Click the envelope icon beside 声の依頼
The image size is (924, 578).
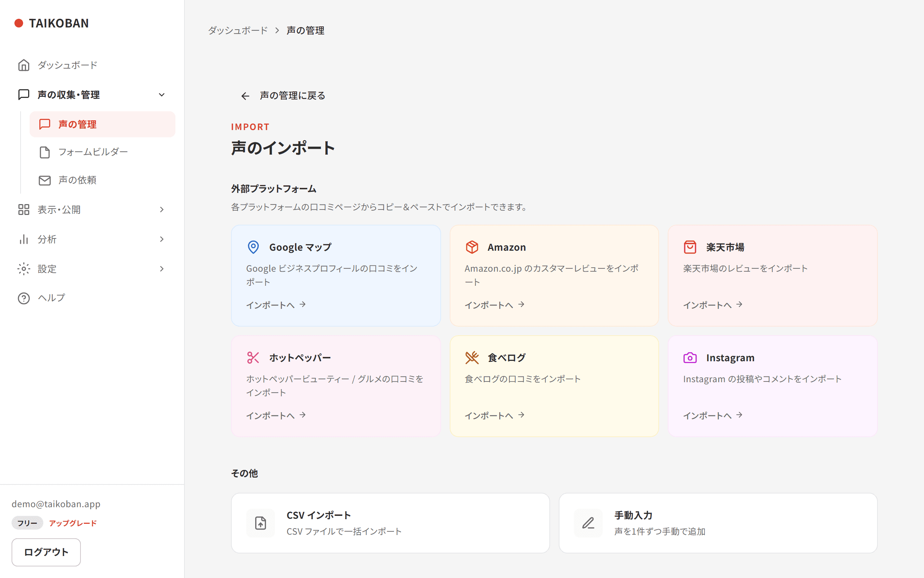pos(45,180)
